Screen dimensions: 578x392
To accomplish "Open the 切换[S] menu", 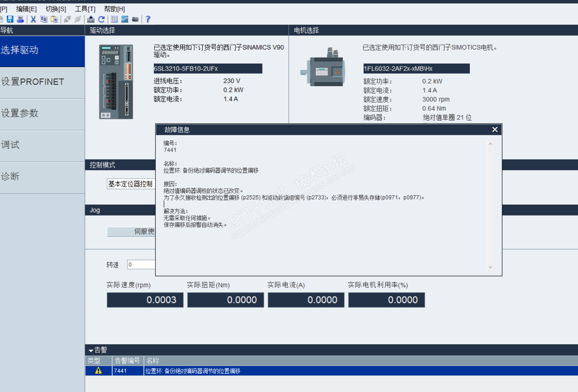I will click(56, 9).
